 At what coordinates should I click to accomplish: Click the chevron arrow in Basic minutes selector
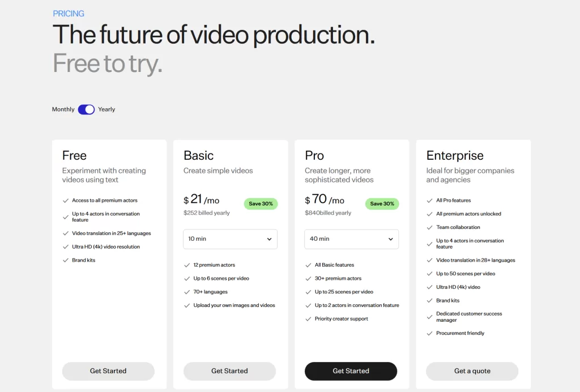click(269, 239)
